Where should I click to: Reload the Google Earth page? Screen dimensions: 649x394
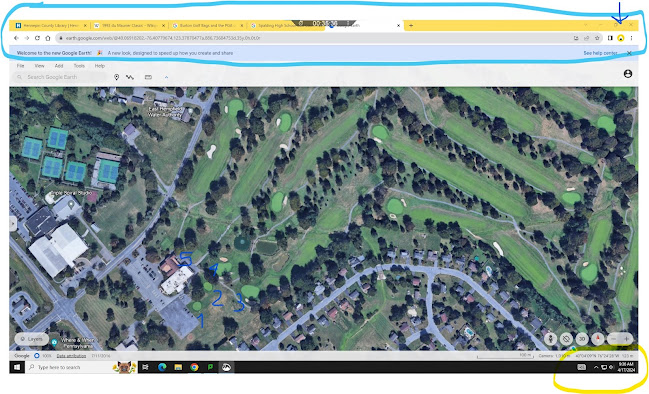37,38
